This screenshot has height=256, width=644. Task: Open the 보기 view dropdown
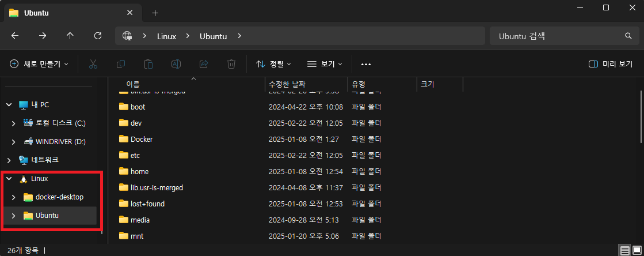(325, 64)
